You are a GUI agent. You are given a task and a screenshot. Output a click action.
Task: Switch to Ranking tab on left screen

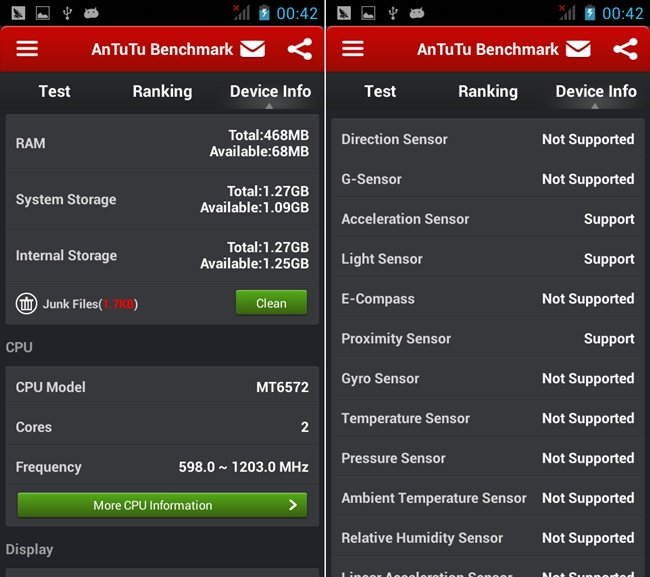(x=162, y=91)
